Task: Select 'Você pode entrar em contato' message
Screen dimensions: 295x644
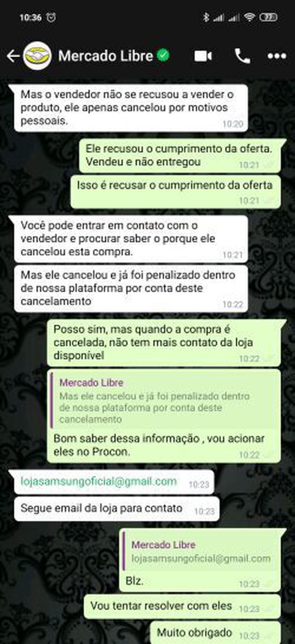Action: tap(131, 239)
